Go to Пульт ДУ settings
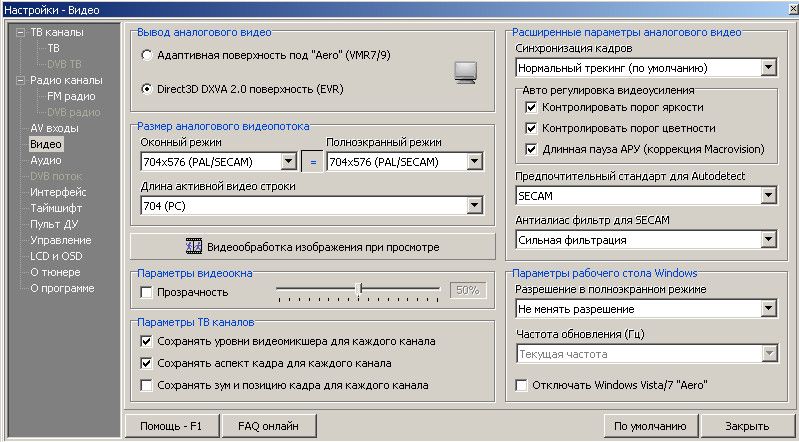 coord(54,224)
